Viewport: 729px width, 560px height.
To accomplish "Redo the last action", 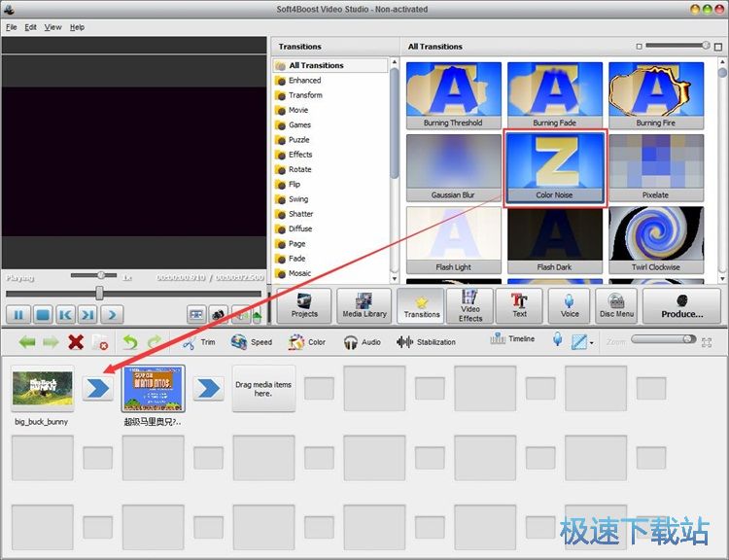I will [x=155, y=342].
